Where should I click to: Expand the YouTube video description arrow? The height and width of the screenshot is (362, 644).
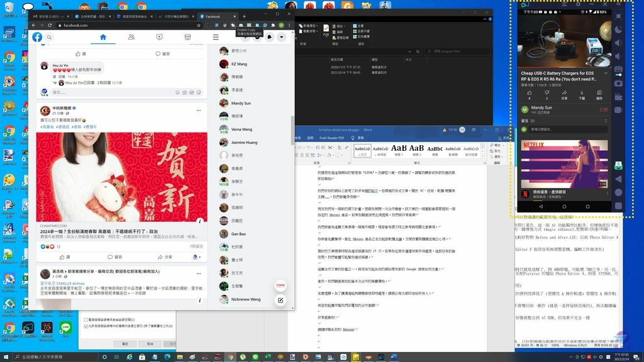click(x=606, y=74)
